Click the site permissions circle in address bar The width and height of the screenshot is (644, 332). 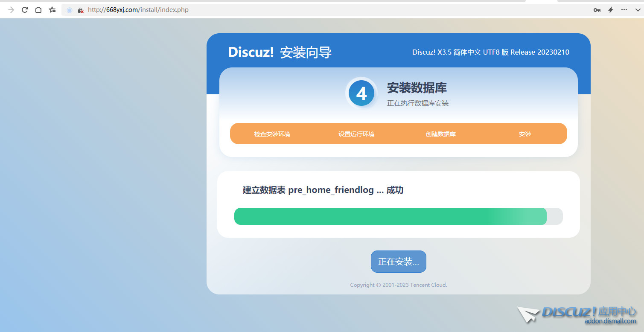[x=69, y=10]
